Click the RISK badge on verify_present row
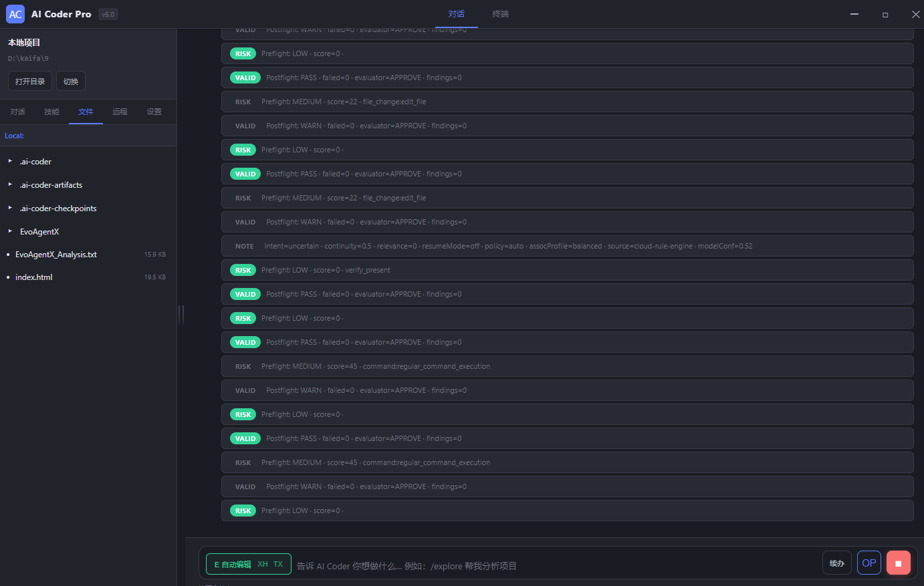 [x=243, y=270]
